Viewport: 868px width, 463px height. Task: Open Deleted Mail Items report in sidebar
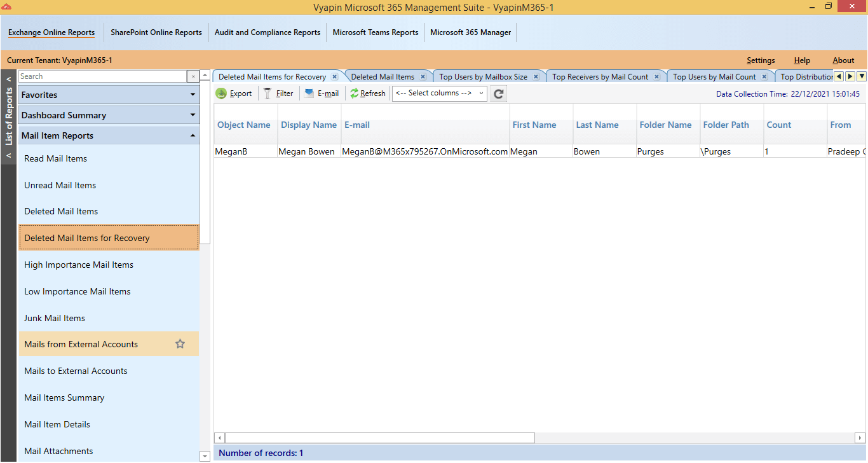109,211
